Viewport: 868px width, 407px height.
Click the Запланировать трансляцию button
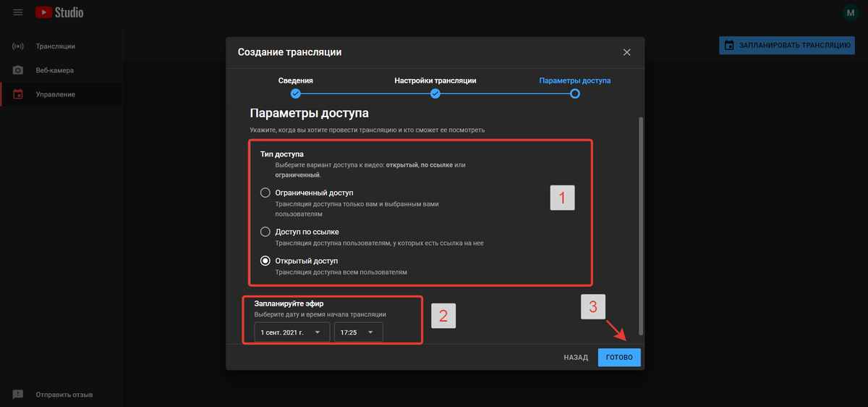(788, 45)
